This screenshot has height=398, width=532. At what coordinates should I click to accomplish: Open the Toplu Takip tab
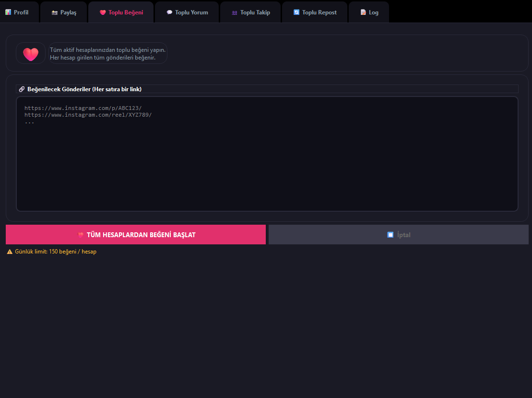pyautogui.click(x=250, y=12)
